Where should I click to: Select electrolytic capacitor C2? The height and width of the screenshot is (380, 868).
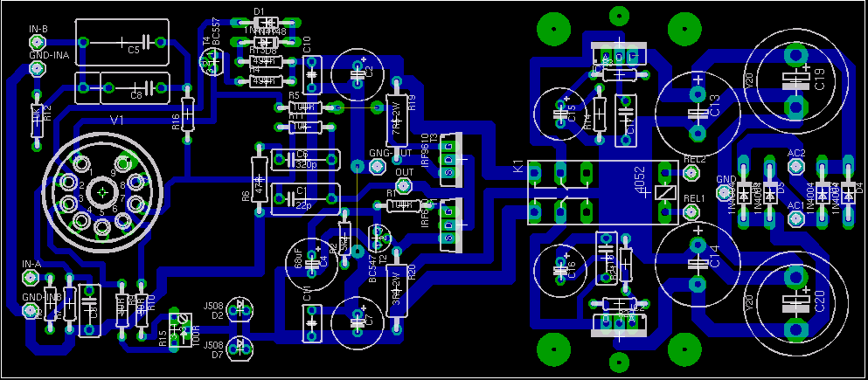pyautogui.click(x=358, y=74)
